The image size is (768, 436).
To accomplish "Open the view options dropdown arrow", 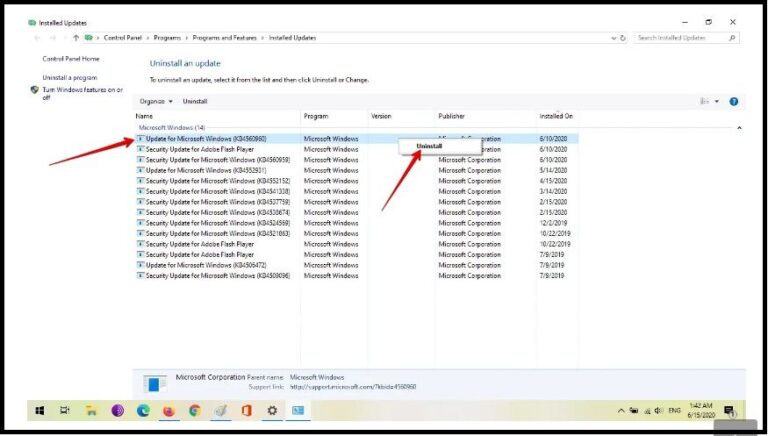I will pos(717,101).
